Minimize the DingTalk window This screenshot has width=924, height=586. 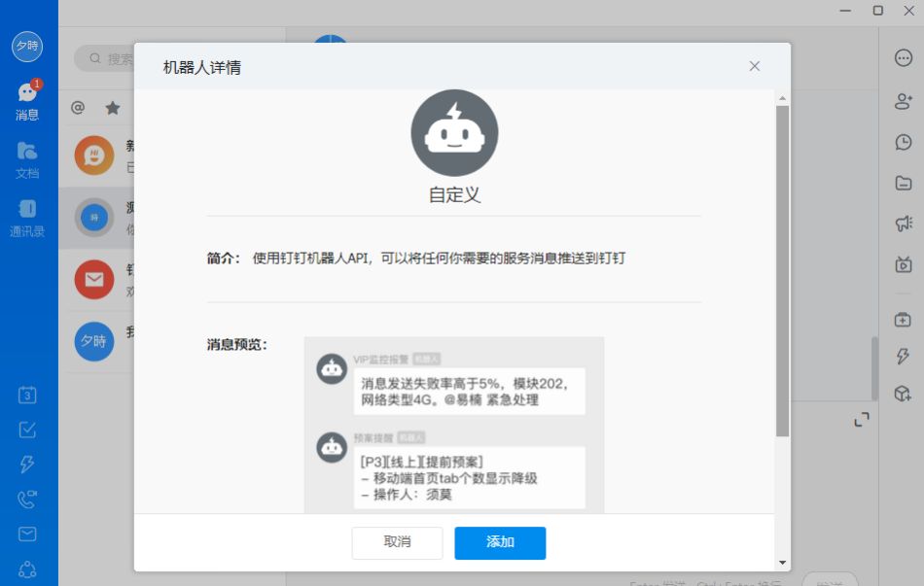pyautogui.click(x=845, y=11)
